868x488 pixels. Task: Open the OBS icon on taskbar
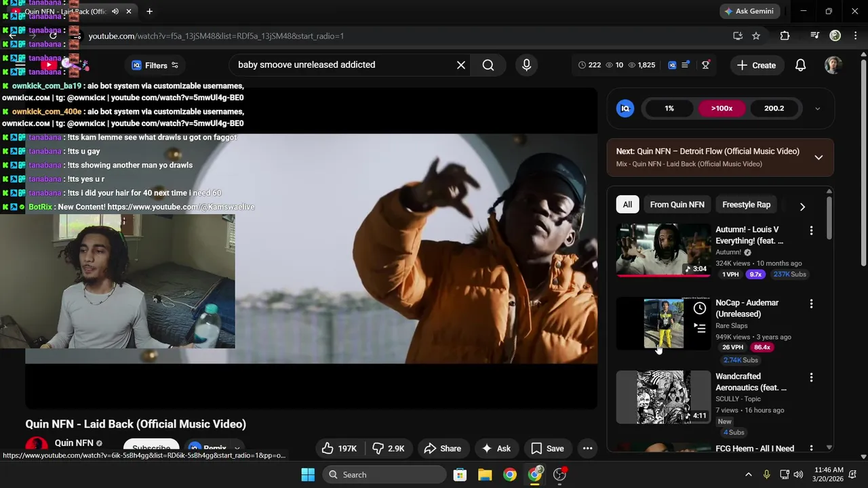560,474
